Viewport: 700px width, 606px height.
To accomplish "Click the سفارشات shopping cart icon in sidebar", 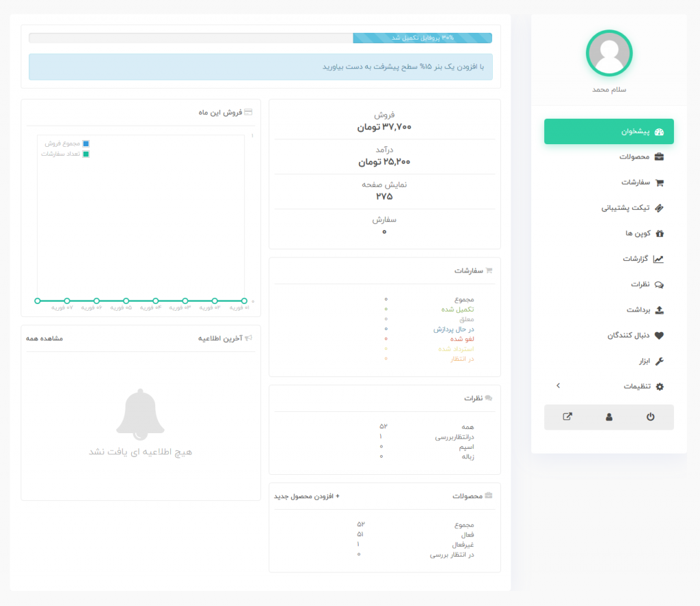I will click(x=659, y=182).
